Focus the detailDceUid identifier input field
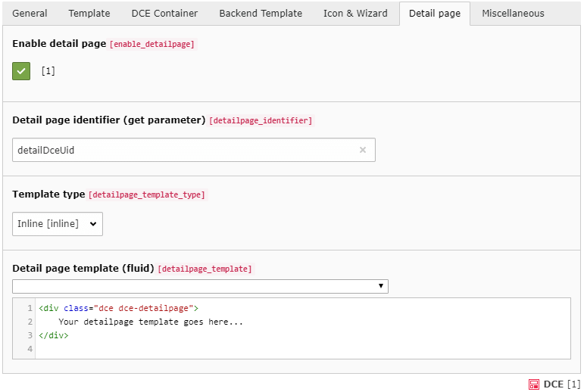 (182, 150)
